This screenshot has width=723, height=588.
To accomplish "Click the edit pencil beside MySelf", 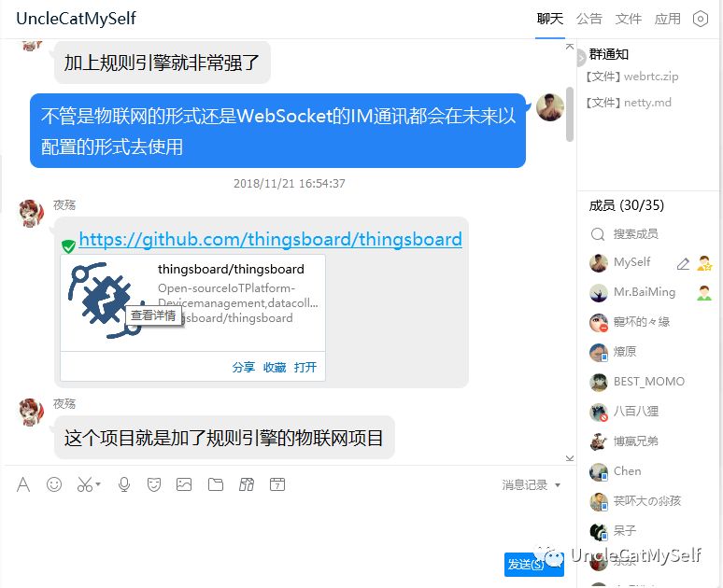I will point(683,263).
